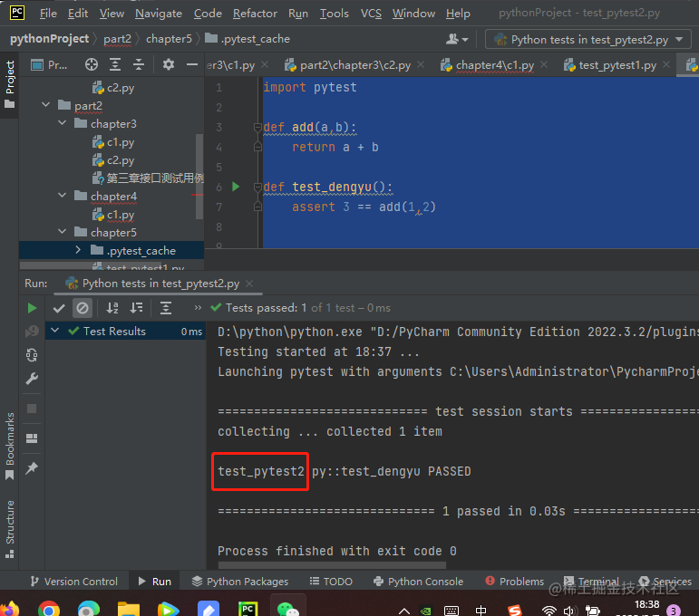The image size is (699, 616).
Task: Expand the .pytest_cache folder
Action: tap(78, 250)
